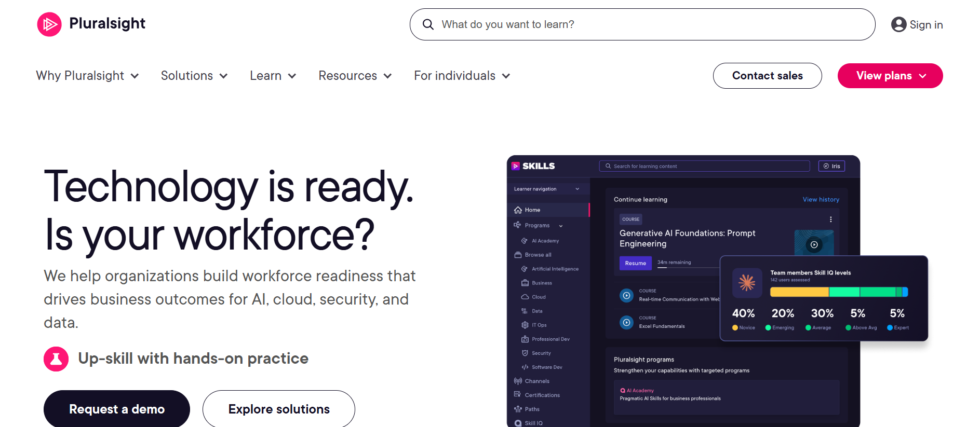Click the Up-skill with hands-on practice text
The width and height of the screenshot is (980, 427).
pyautogui.click(x=193, y=359)
